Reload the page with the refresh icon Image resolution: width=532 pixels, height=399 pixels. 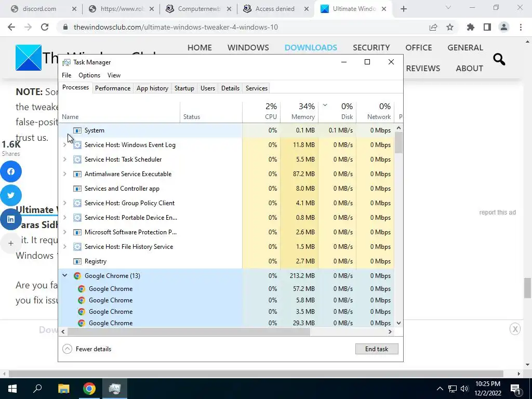[x=45, y=27]
